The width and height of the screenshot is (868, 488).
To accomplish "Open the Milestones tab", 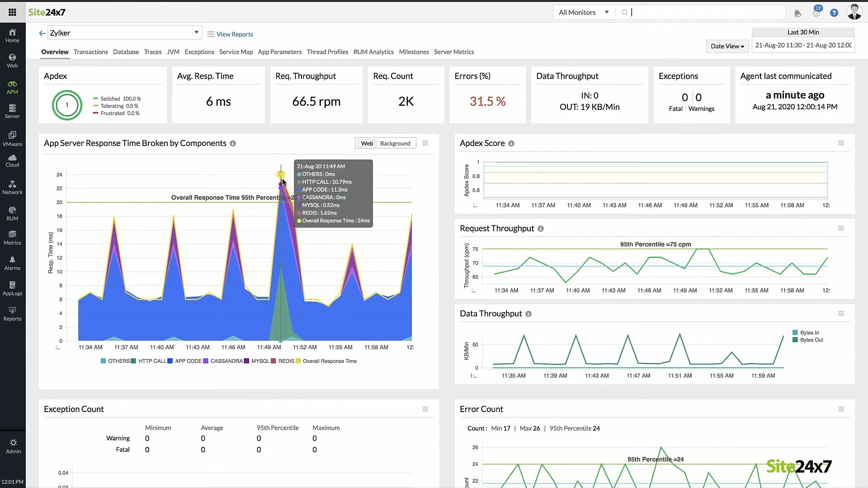I will [414, 52].
